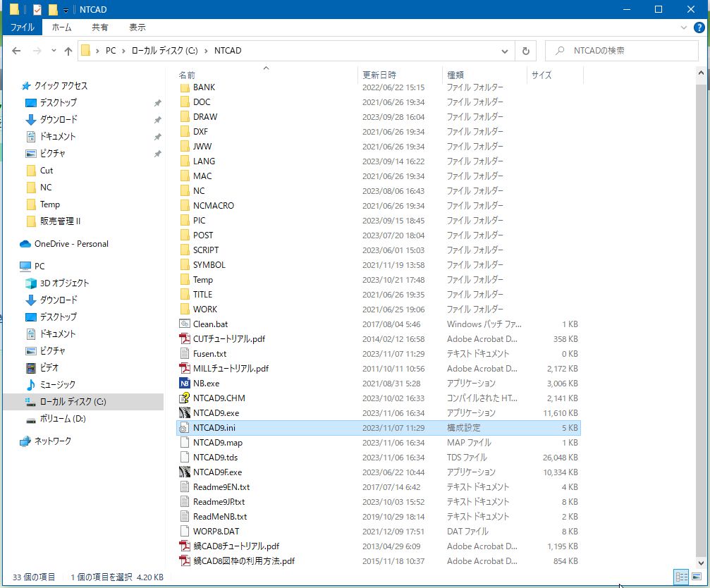This screenshot has width=710, height=588.
Task: Select CUTチュートリアル.pdf file icon
Action: click(185, 339)
